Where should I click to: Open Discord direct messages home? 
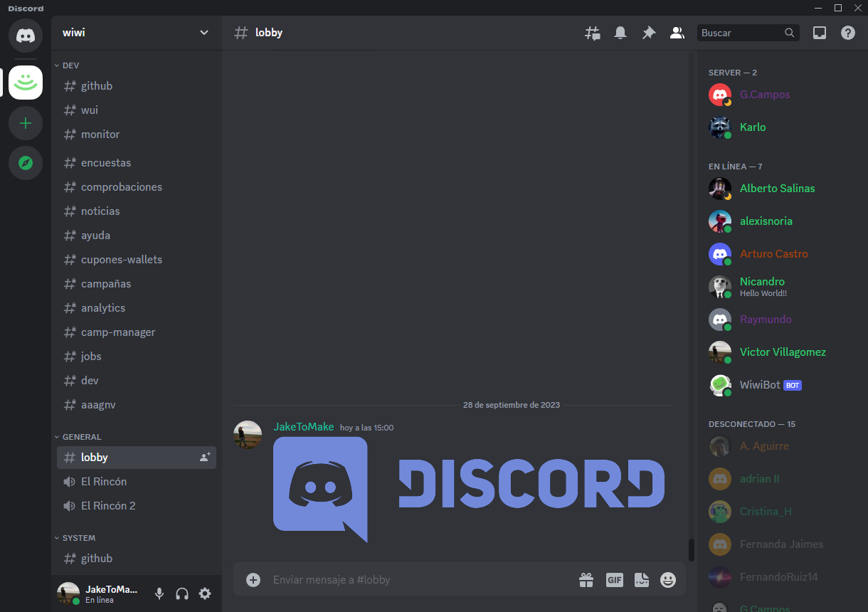[26, 34]
